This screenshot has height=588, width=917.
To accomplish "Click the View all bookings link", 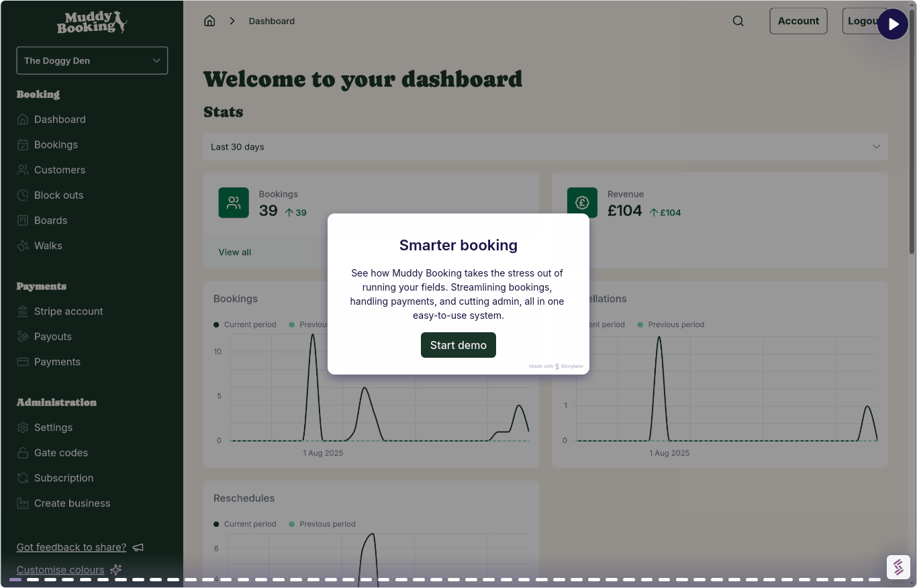I will [x=234, y=252].
